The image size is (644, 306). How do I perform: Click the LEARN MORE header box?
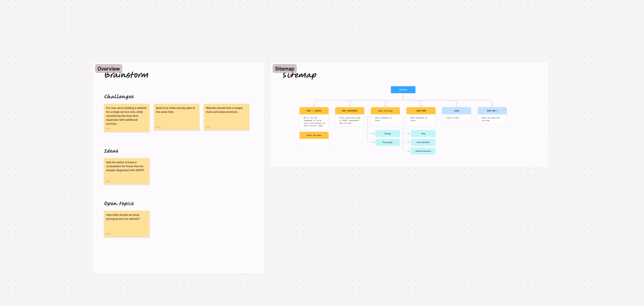pyautogui.click(x=421, y=111)
